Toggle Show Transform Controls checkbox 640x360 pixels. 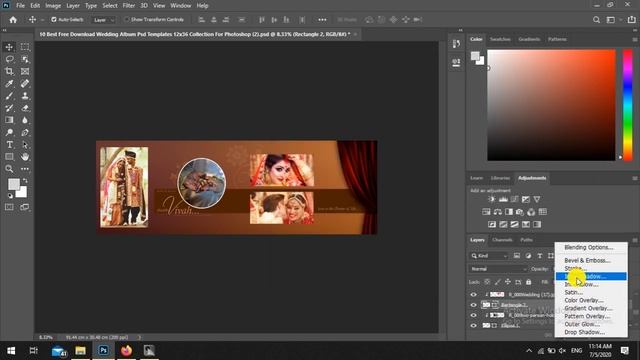click(x=127, y=20)
